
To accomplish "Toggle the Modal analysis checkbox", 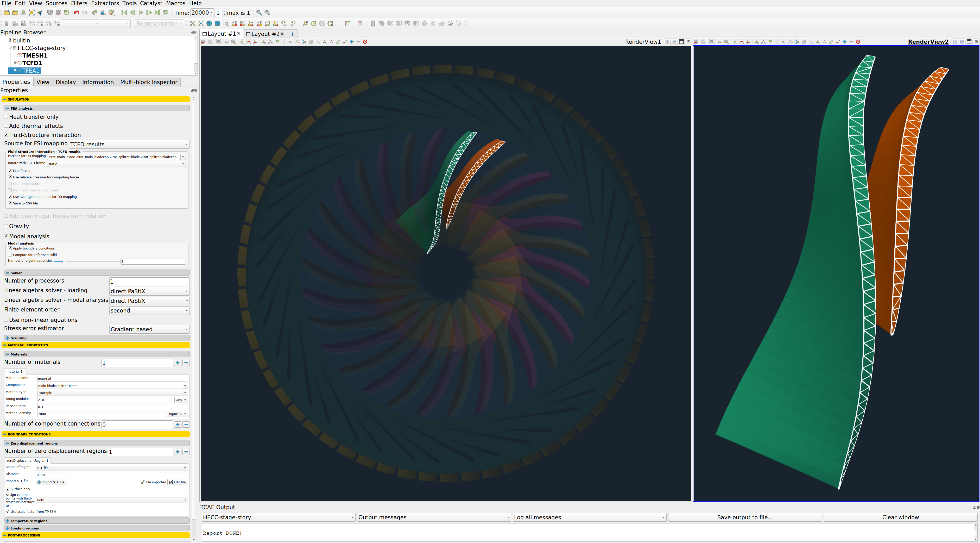I will (6, 237).
